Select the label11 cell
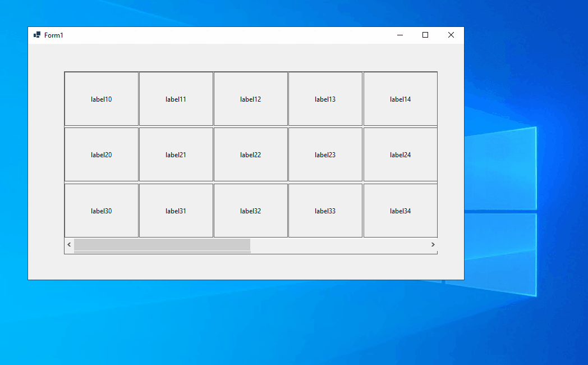Viewport: 588px width, 365px height. (176, 99)
